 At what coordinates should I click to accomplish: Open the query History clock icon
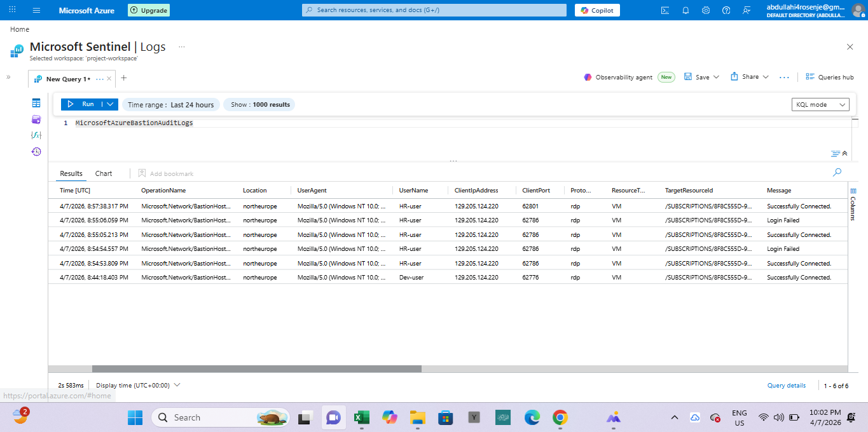click(36, 151)
